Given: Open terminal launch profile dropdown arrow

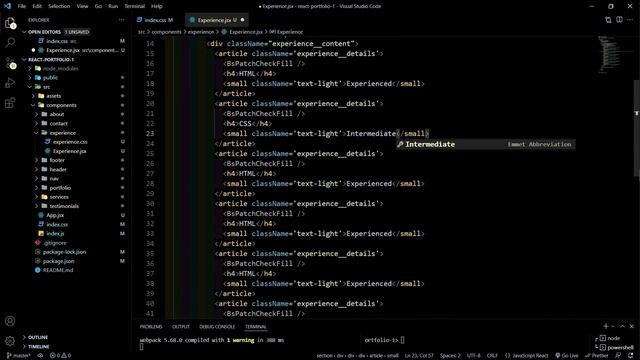Looking at the screenshot, I should 613,327.
